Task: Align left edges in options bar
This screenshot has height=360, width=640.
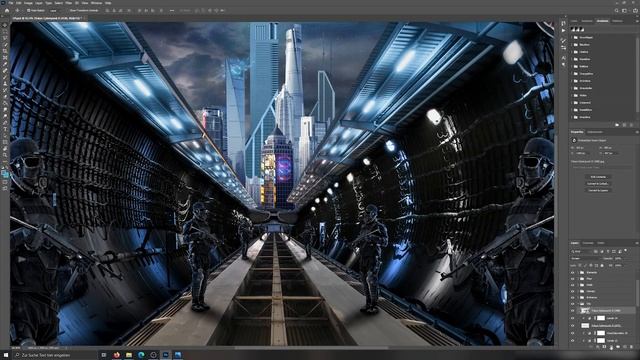Action: tap(107, 10)
